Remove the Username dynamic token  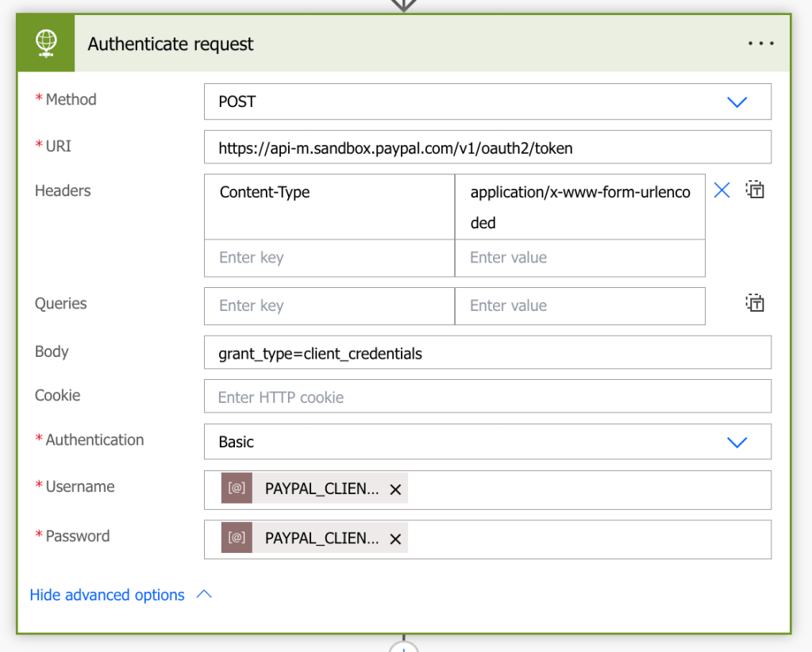point(395,490)
